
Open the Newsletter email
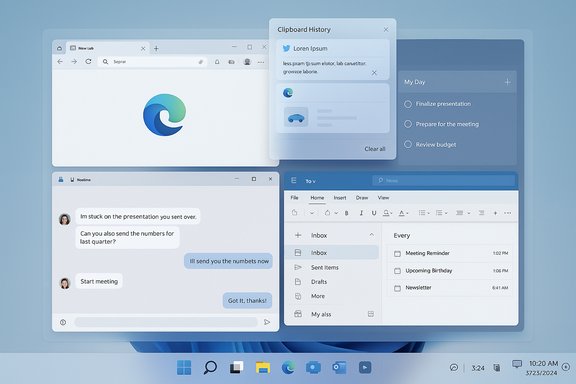[x=450, y=288]
